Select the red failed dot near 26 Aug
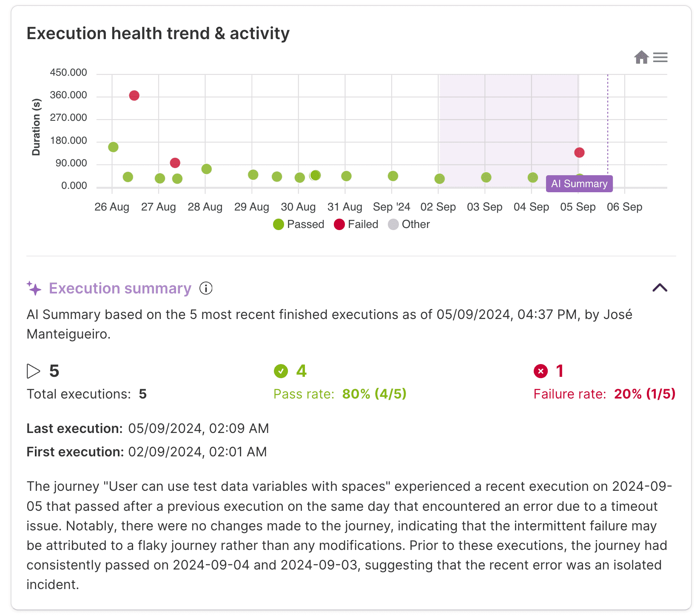This screenshot has height=615, width=700. (134, 94)
